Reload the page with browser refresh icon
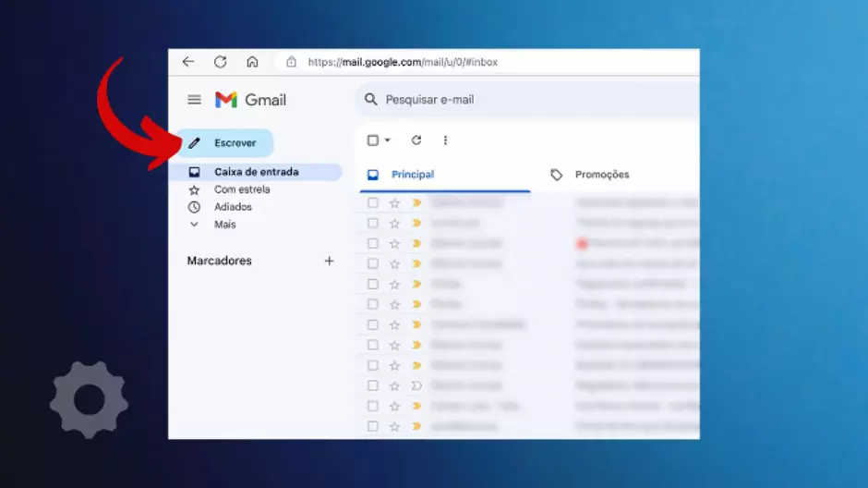 pyautogui.click(x=220, y=62)
